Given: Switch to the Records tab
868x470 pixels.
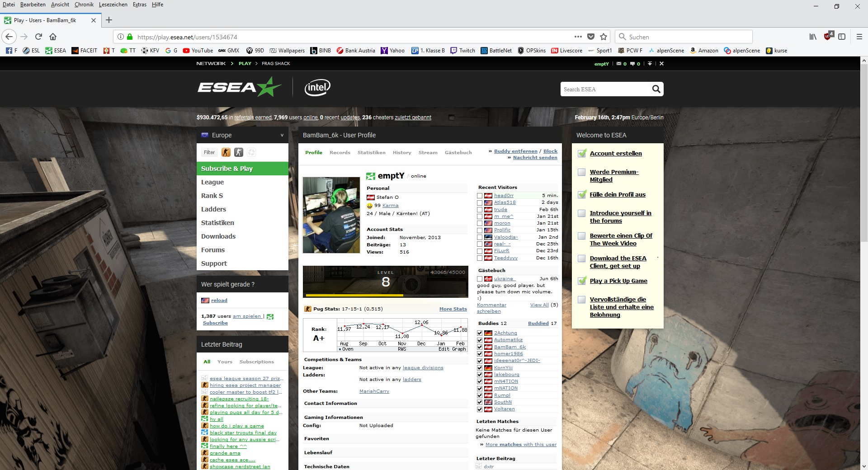Looking at the screenshot, I should click(x=340, y=153).
